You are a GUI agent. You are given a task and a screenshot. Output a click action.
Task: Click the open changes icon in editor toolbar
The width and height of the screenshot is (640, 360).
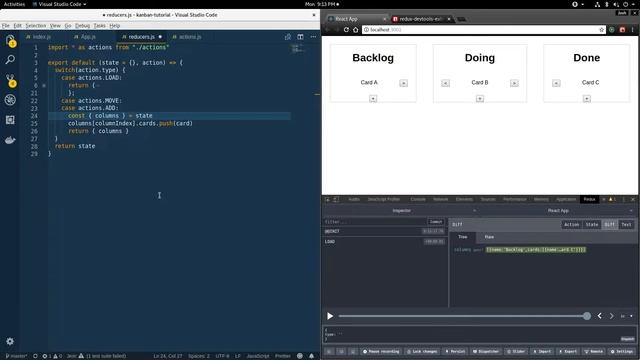(288, 37)
